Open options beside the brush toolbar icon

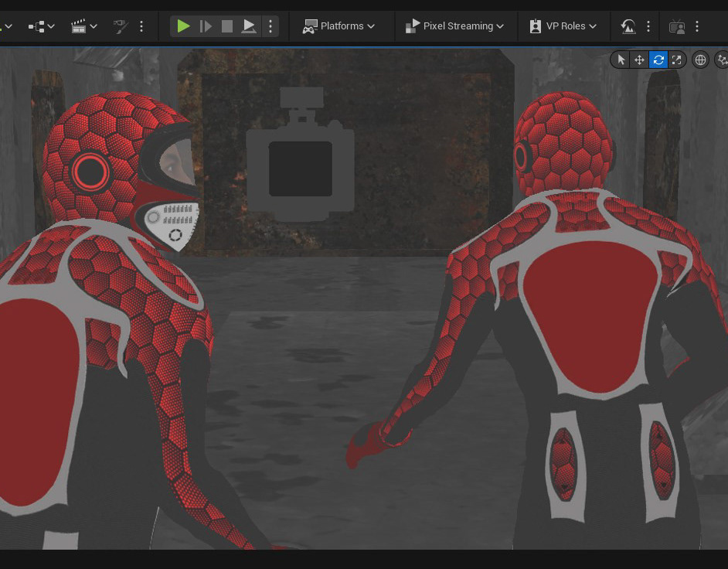141,26
